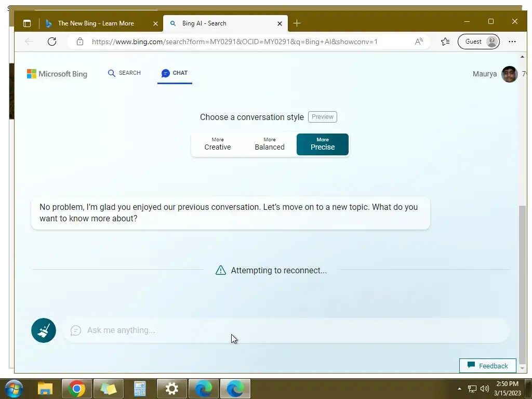Click the Maurya profile avatar

point(509,74)
